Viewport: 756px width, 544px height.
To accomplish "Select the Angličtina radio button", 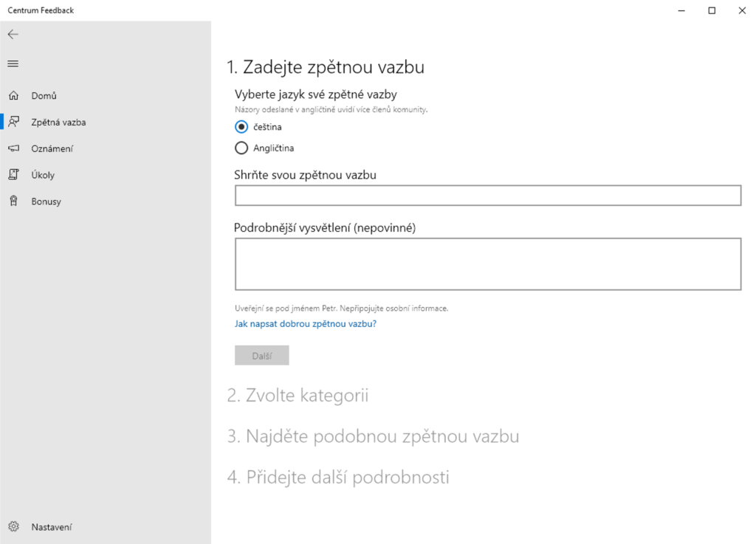I will click(241, 148).
